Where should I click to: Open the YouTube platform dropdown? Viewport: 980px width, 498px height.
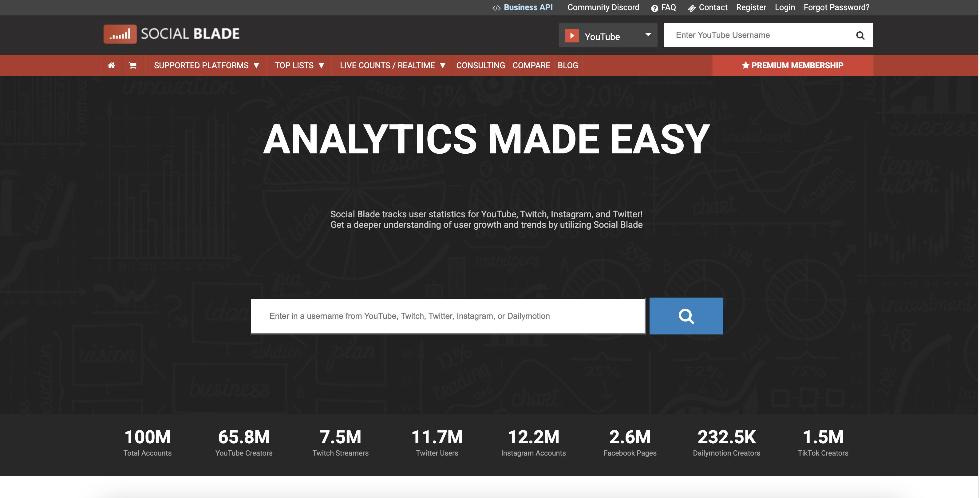pyautogui.click(x=608, y=35)
